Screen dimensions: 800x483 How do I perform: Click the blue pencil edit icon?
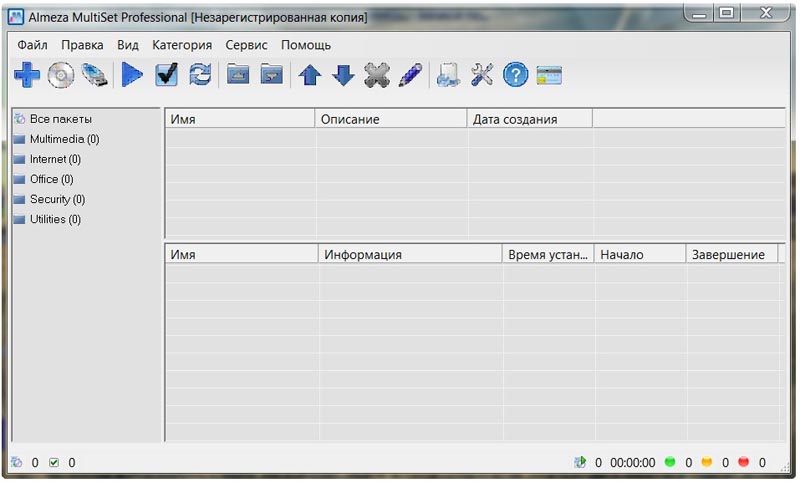point(411,75)
